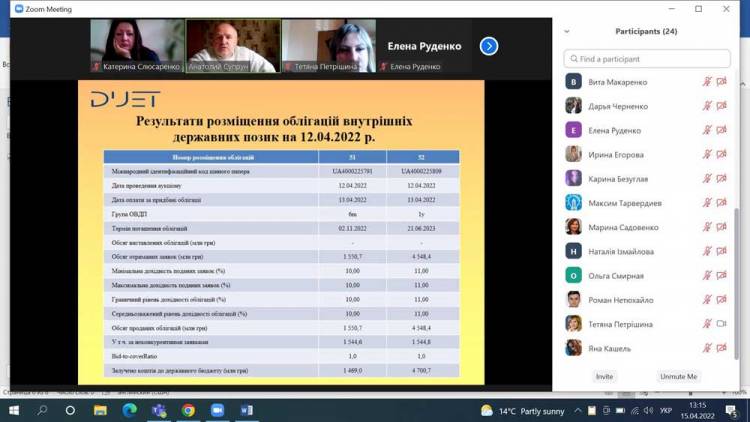Collapse the Participants panel chevron
The width and height of the screenshot is (750, 422).
click(567, 32)
